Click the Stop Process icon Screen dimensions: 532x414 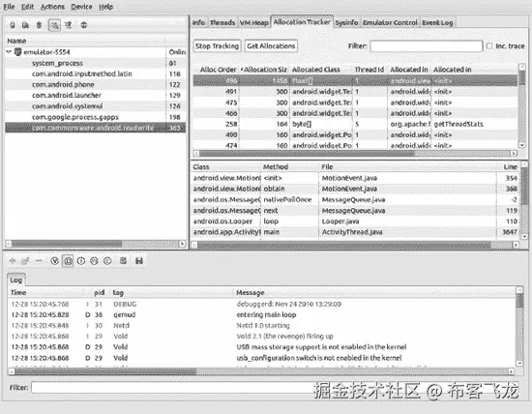[x=84, y=25]
